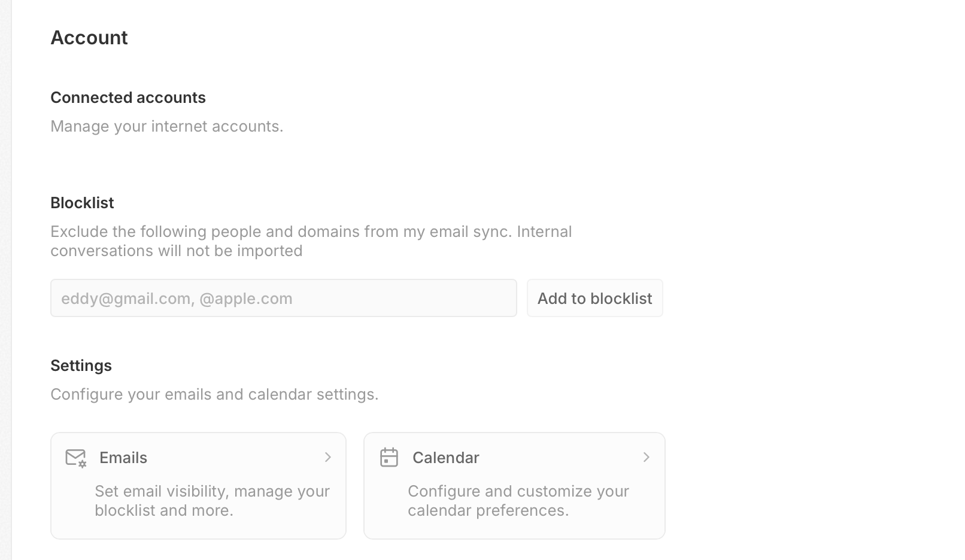The width and height of the screenshot is (965, 560).
Task: Click the Blocklist section heading
Action: pyautogui.click(x=82, y=203)
